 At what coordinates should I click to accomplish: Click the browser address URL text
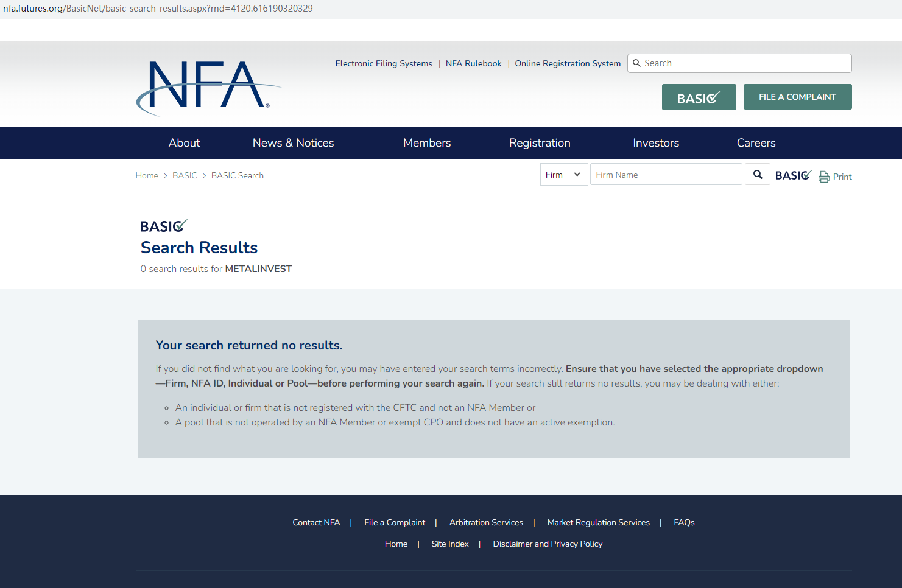tap(158, 9)
